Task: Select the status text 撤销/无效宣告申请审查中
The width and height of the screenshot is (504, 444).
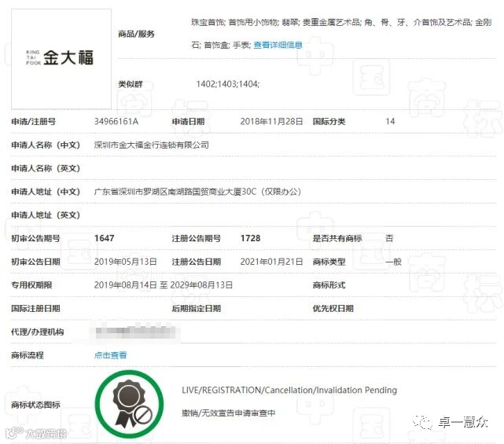Action: (229, 413)
